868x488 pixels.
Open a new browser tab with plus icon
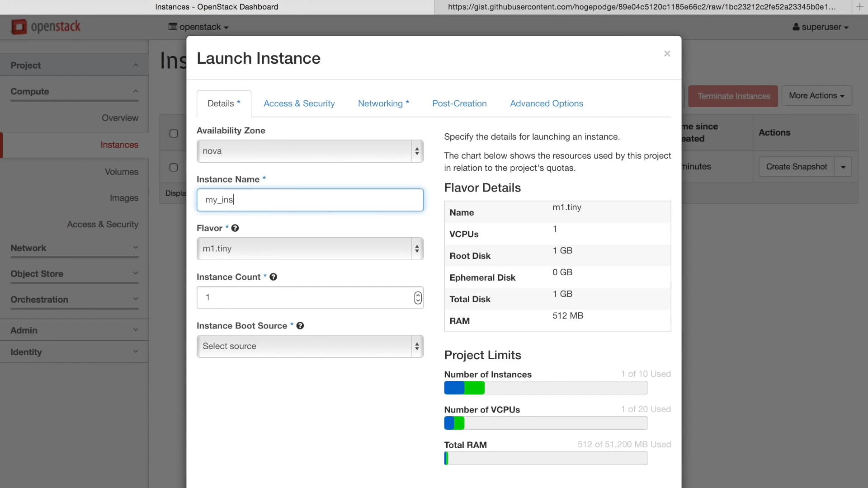[859, 7]
